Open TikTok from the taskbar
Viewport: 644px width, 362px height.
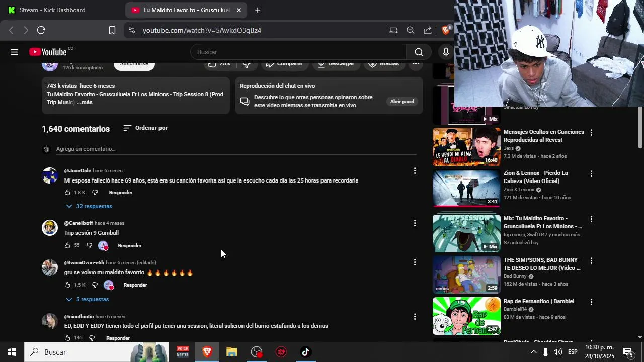click(x=305, y=352)
